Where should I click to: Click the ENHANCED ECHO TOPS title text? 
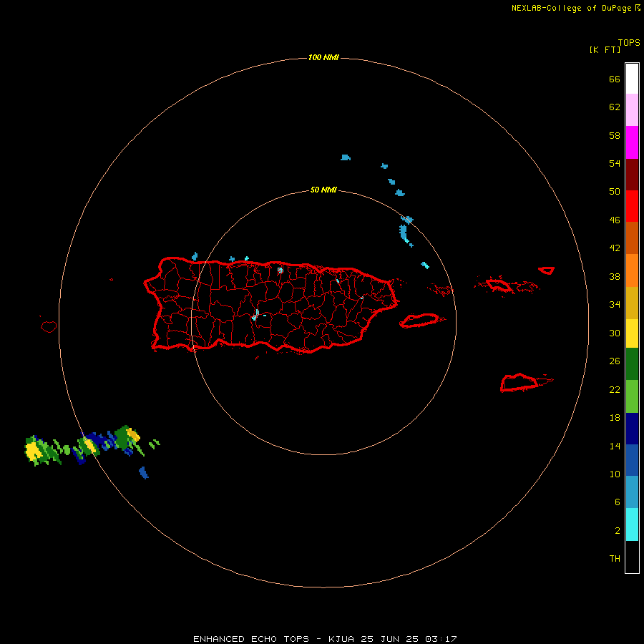tap(251, 639)
